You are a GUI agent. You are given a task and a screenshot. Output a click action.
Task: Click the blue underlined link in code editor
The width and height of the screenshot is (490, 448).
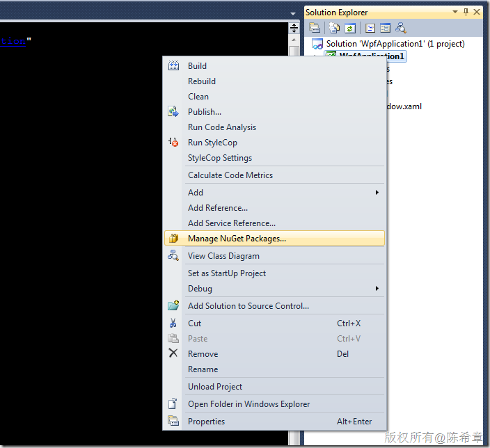pos(13,41)
